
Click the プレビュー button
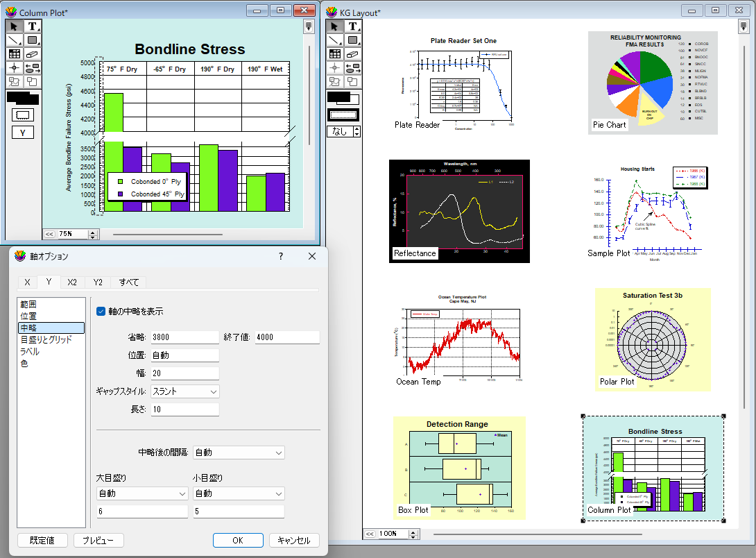pyautogui.click(x=98, y=540)
